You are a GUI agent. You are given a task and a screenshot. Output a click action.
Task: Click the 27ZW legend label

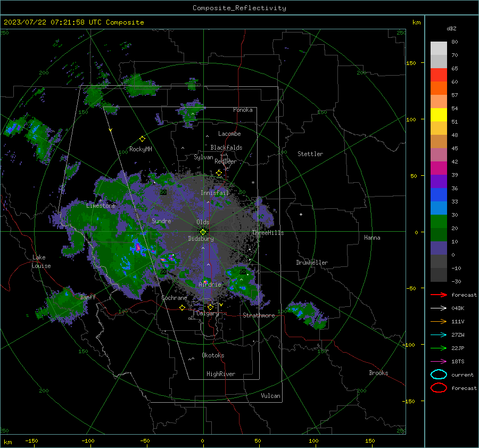coord(458,335)
